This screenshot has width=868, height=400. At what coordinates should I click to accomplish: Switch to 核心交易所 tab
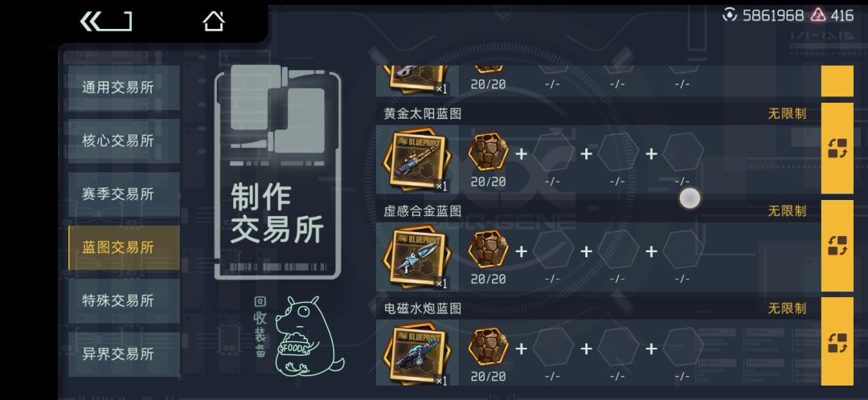pyautogui.click(x=124, y=141)
